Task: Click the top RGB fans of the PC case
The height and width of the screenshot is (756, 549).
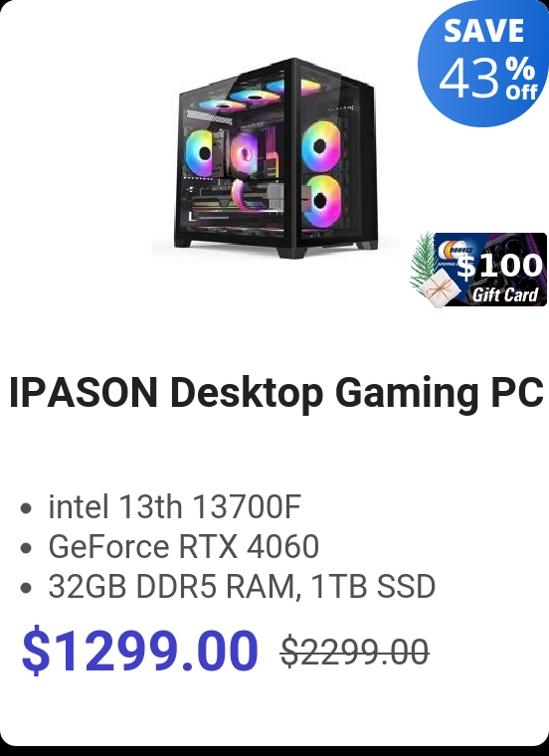Action: pyautogui.click(x=261, y=94)
